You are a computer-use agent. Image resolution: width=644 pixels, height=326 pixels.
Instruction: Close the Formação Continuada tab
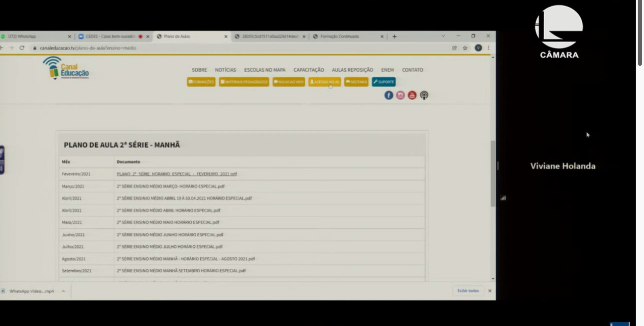(x=382, y=36)
